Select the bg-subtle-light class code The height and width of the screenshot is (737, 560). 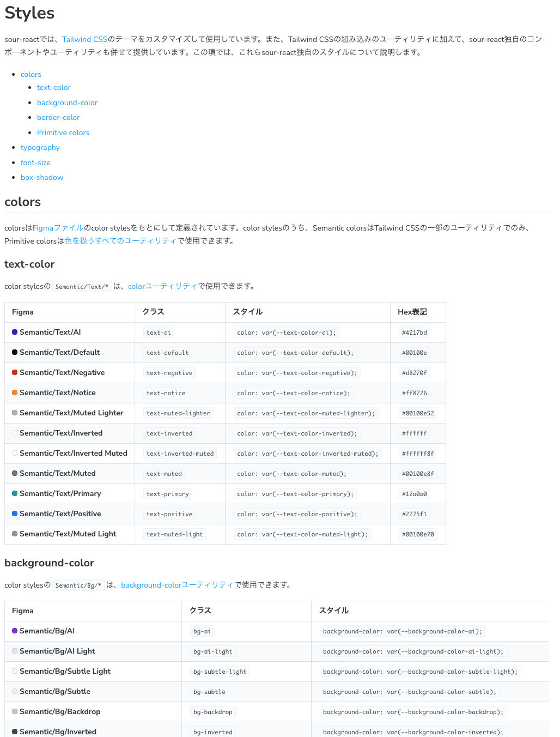[x=220, y=672]
